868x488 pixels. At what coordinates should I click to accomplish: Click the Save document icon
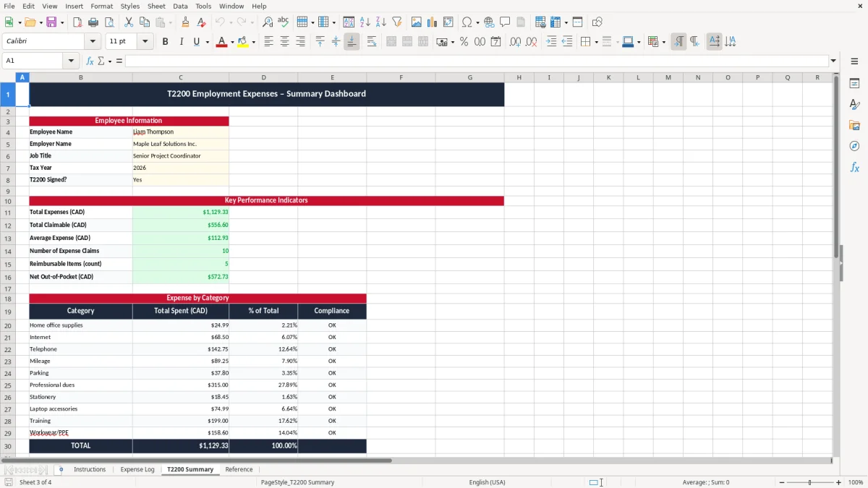click(51, 22)
